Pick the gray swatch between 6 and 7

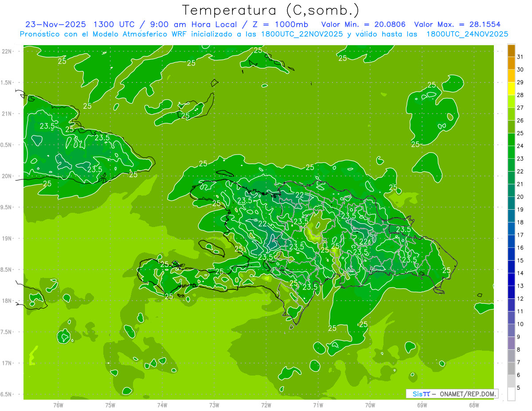coord(511,368)
